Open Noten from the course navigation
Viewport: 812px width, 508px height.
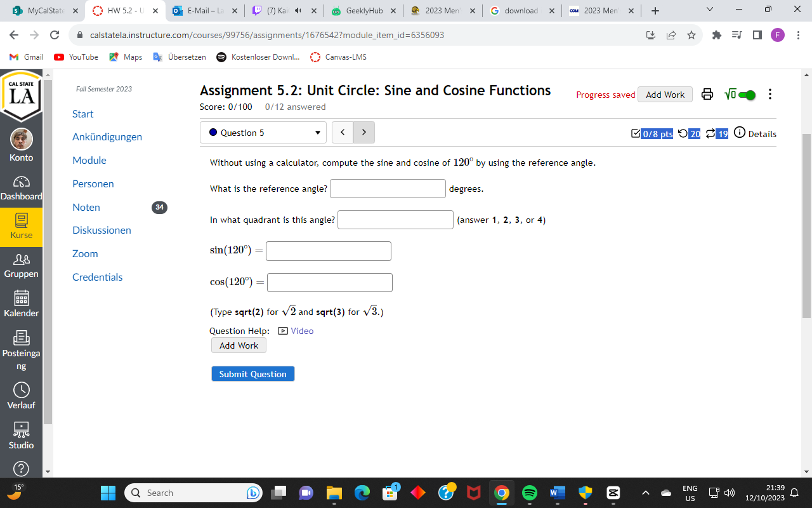(86, 207)
